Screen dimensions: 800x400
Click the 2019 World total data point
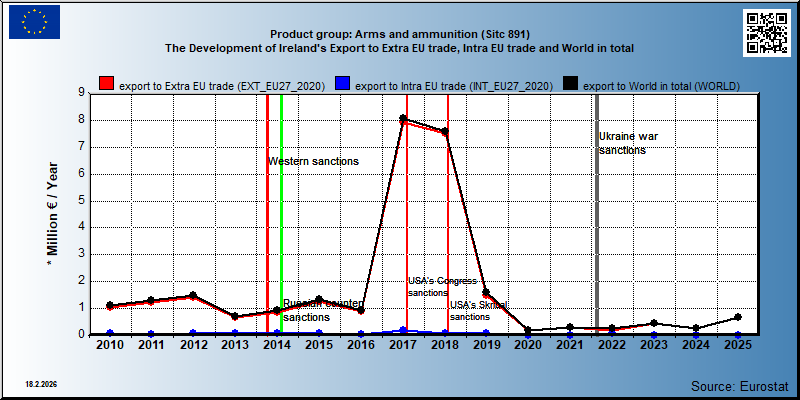pos(486,292)
